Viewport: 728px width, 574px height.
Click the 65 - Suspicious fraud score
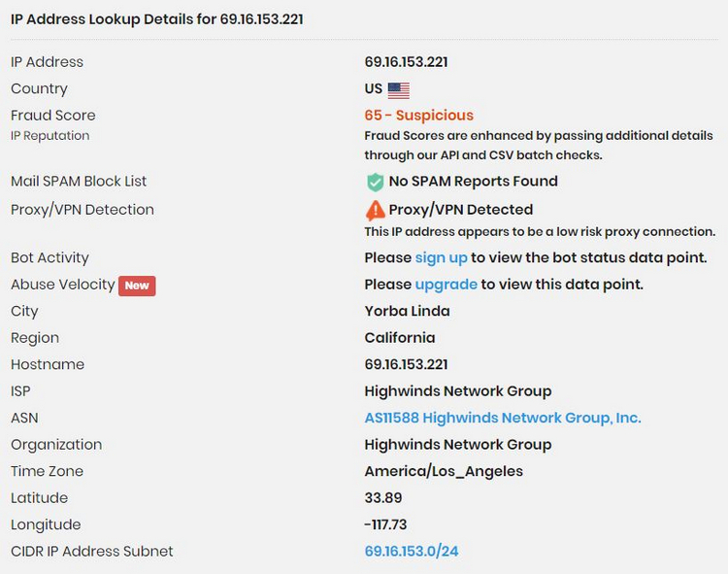click(418, 116)
